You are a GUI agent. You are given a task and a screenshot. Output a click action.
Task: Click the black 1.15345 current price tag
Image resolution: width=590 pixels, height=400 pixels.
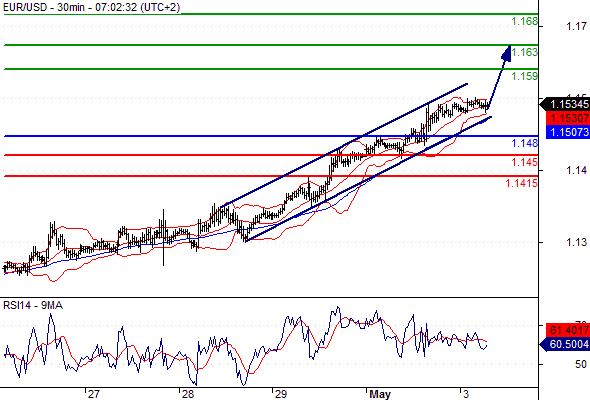565,104
